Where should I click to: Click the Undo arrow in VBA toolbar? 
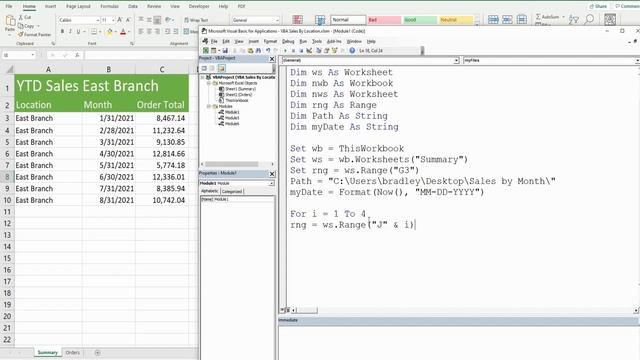(x=268, y=51)
